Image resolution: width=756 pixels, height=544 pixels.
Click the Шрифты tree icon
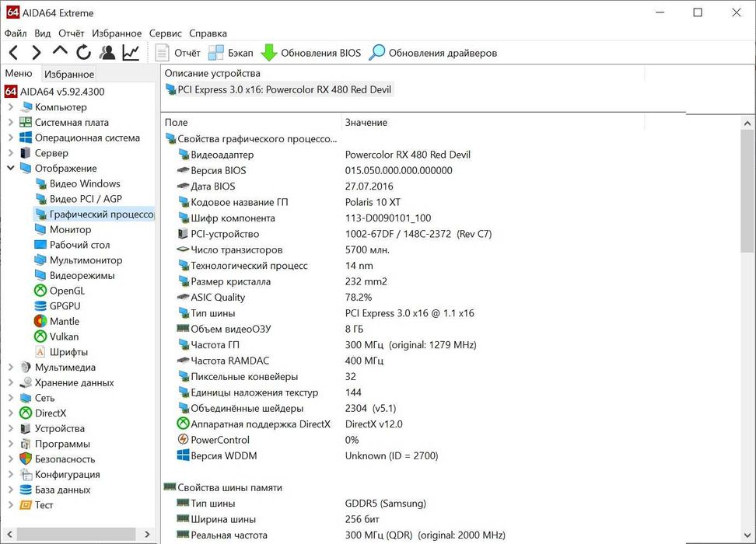[40, 352]
